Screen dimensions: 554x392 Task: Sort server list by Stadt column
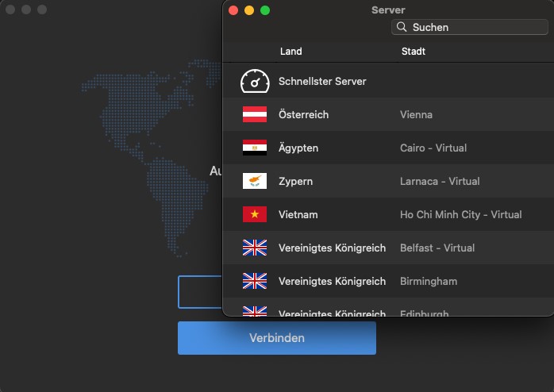coord(413,52)
